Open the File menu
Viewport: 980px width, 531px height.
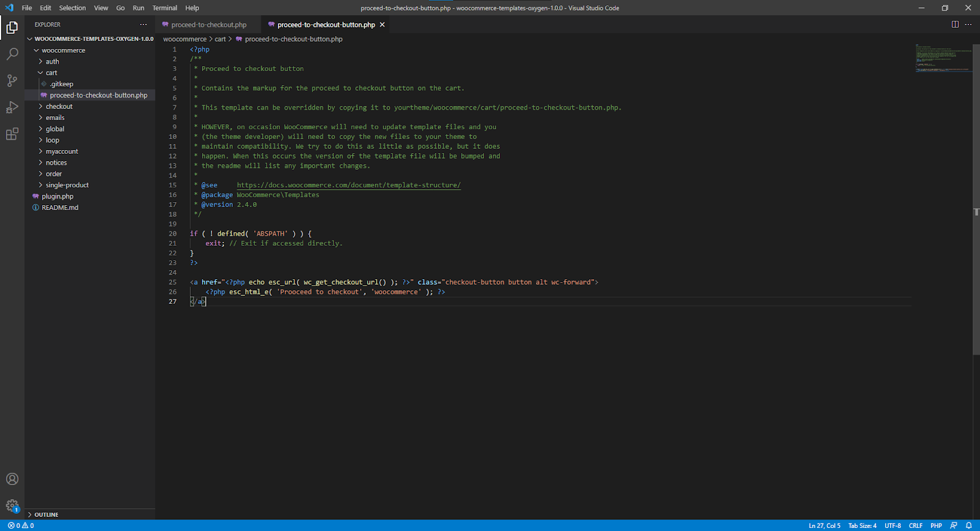click(x=27, y=8)
